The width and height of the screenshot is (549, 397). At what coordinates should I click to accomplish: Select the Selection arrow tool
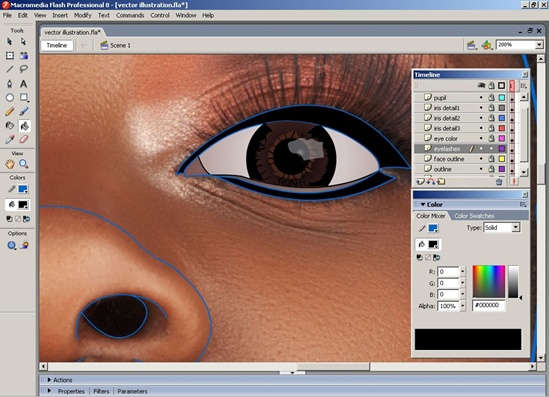coord(9,42)
